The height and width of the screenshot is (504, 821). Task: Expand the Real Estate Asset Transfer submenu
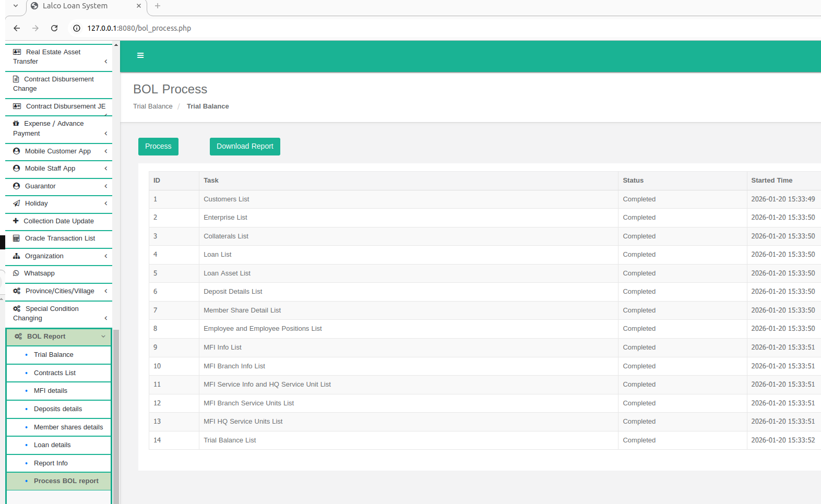(105, 62)
